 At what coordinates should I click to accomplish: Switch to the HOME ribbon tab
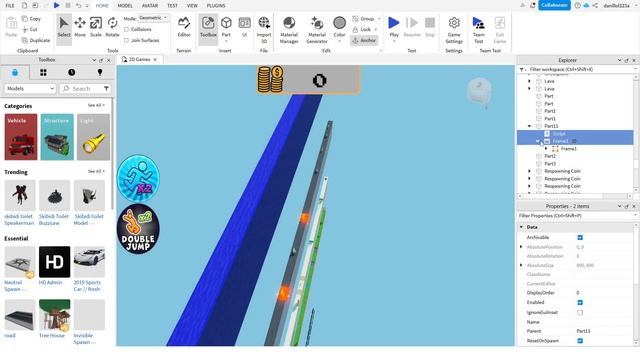102,6
